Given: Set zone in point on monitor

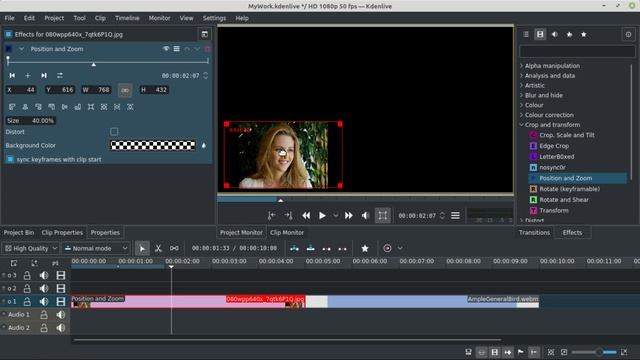Looking at the screenshot, I should [271, 216].
